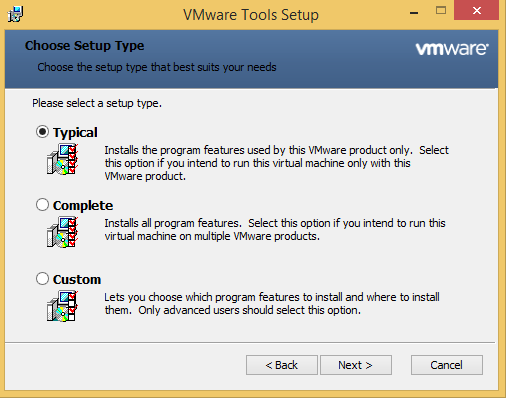Click the Complete option label text
The image size is (506, 398).
[83, 206]
